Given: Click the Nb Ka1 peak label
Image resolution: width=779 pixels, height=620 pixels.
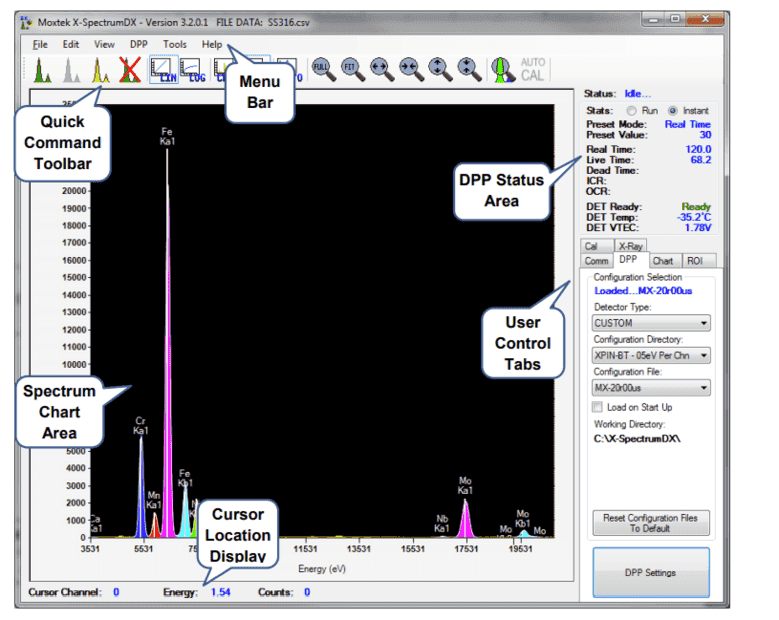Looking at the screenshot, I should click(442, 524).
